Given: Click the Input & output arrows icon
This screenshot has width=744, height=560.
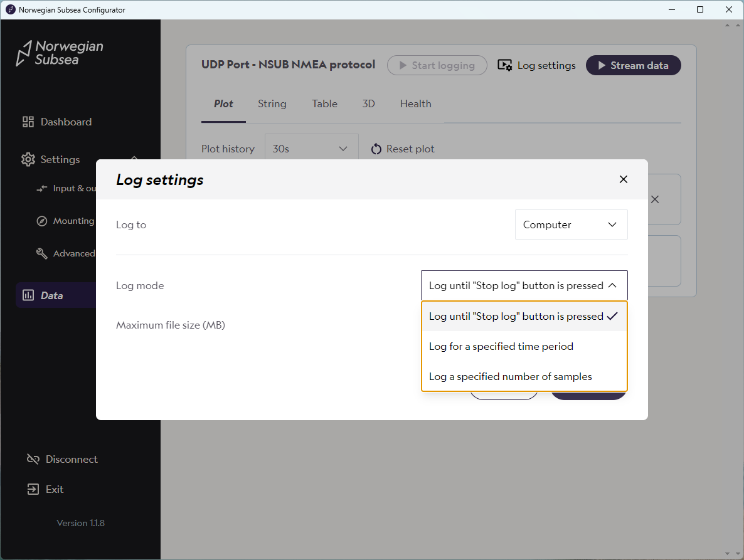Looking at the screenshot, I should click(x=42, y=188).
